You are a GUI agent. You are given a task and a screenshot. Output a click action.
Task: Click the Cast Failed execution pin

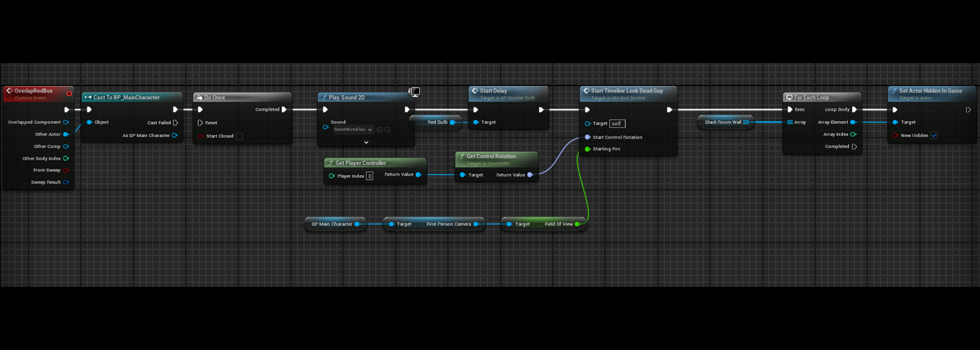[175, 122]
